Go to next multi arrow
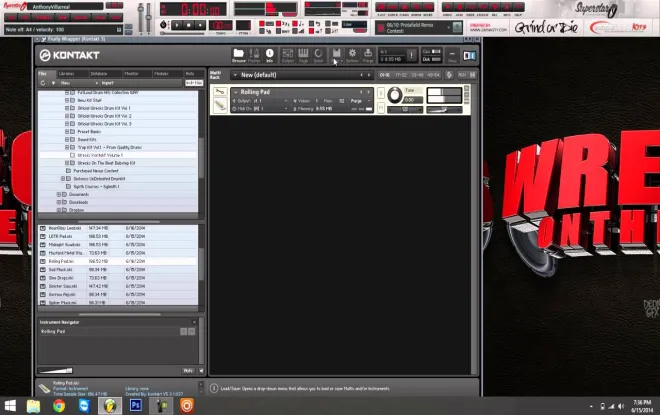This screenshot has width=660, height=415. pos(369,75)
